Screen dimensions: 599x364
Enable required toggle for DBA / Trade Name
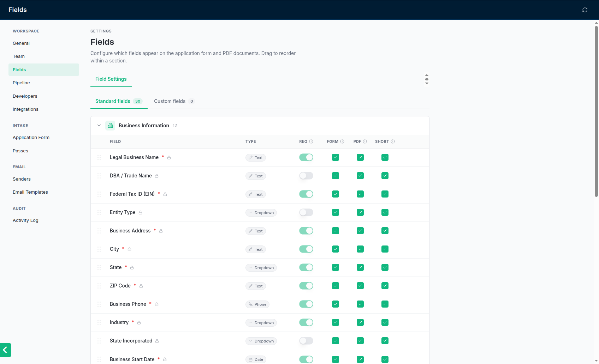click(x=306, y=176)
